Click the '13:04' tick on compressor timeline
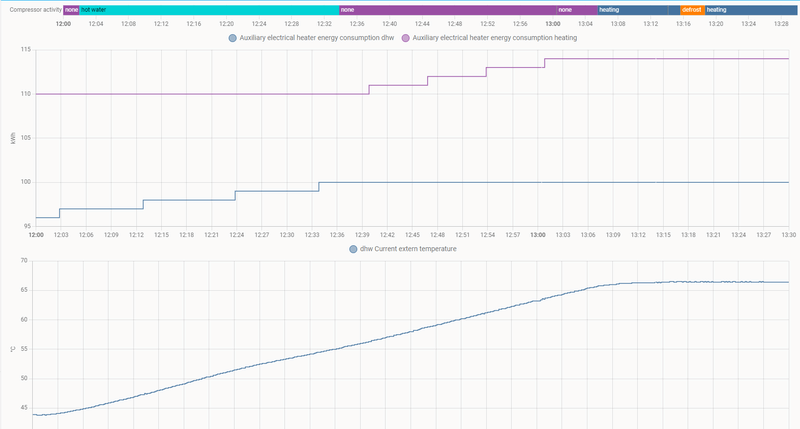 tap(585, 23)
